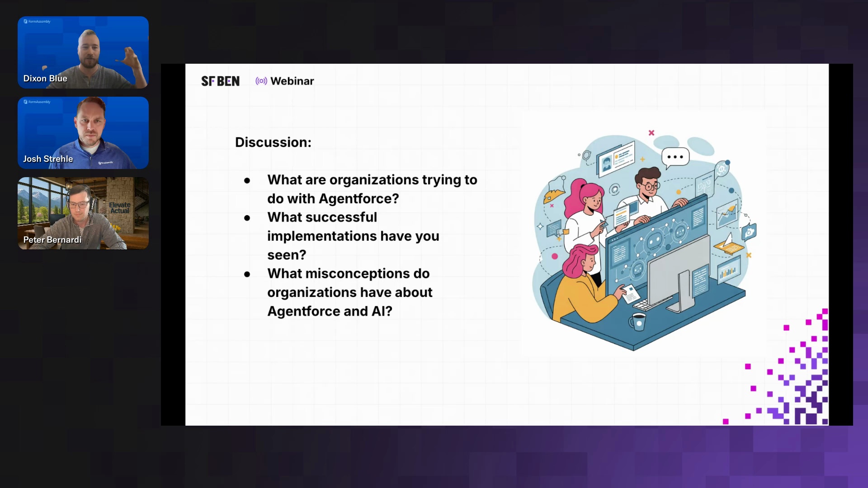Click the camera icon in the illustration

749,232
